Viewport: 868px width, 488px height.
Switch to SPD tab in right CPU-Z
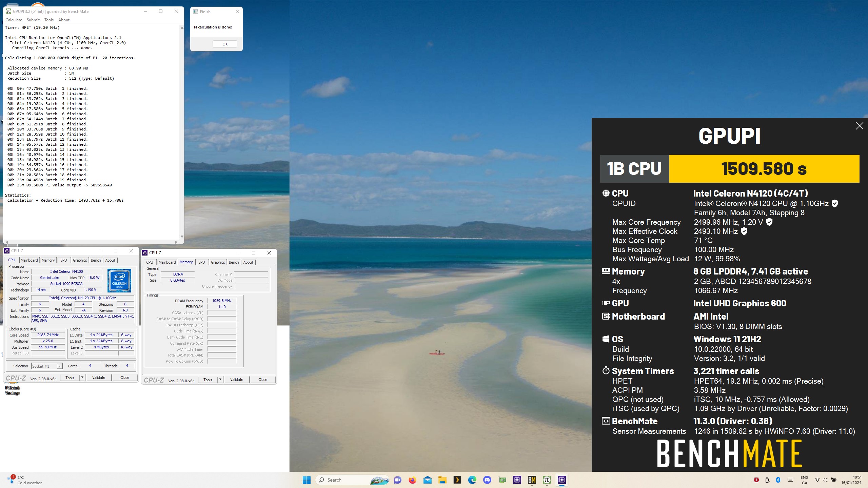click(202, 262)
